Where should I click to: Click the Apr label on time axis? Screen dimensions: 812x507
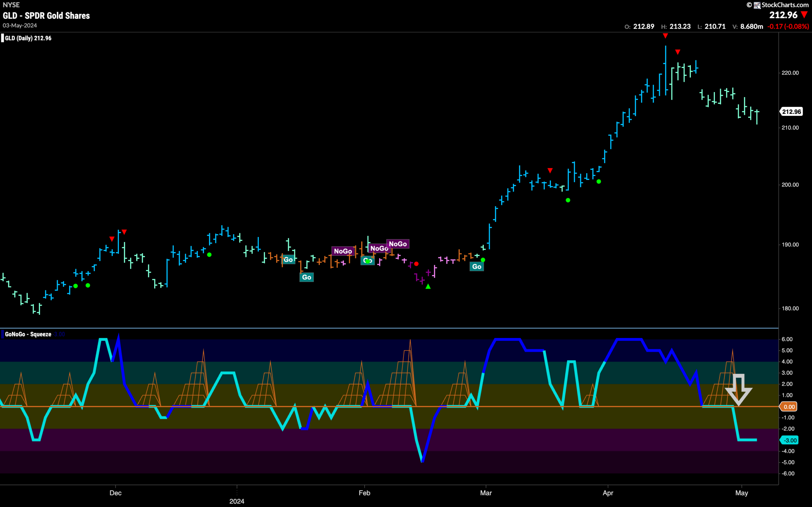608,493
